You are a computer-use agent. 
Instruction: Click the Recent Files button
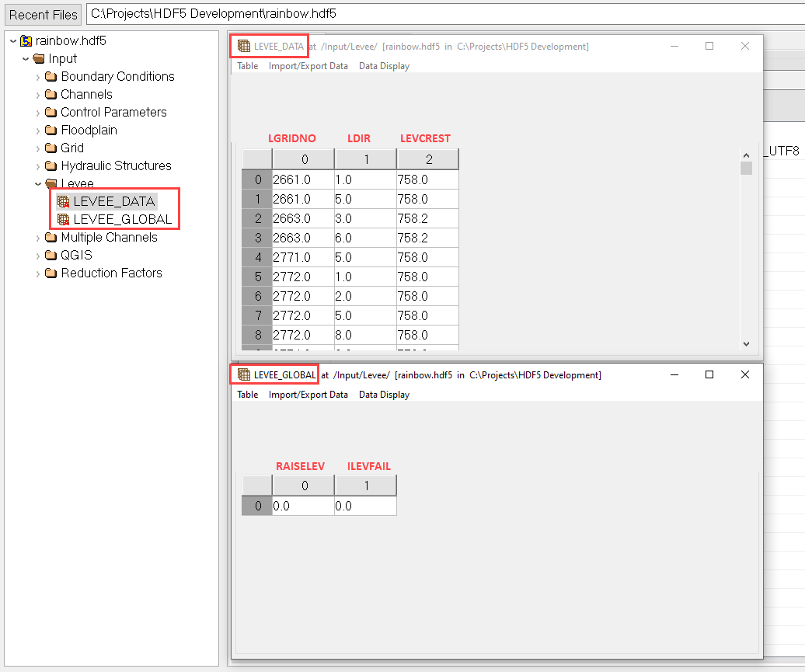point(44,15)
